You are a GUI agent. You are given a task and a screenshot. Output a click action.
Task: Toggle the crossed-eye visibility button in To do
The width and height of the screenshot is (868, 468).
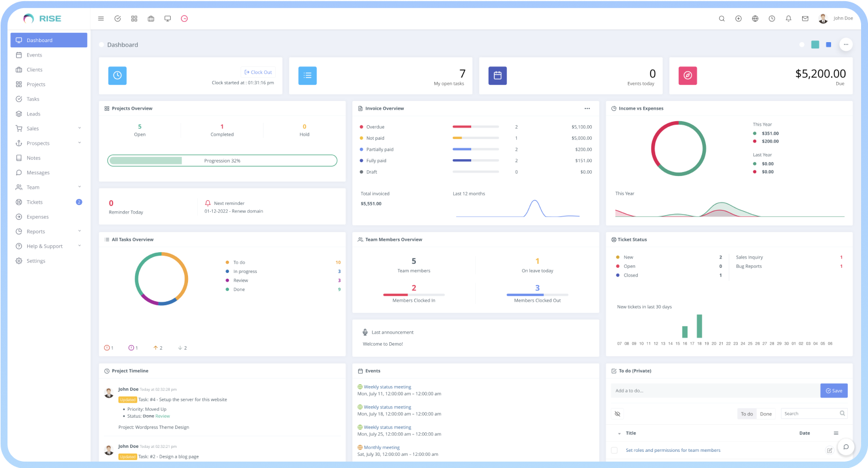(617, 414)
